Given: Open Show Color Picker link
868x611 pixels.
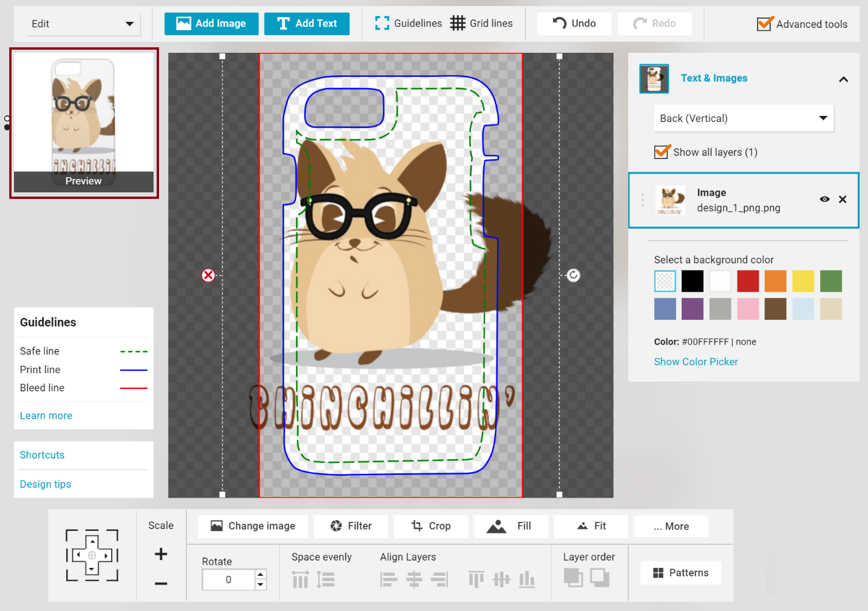Looking at the screenshot, I should coord(696,362).
